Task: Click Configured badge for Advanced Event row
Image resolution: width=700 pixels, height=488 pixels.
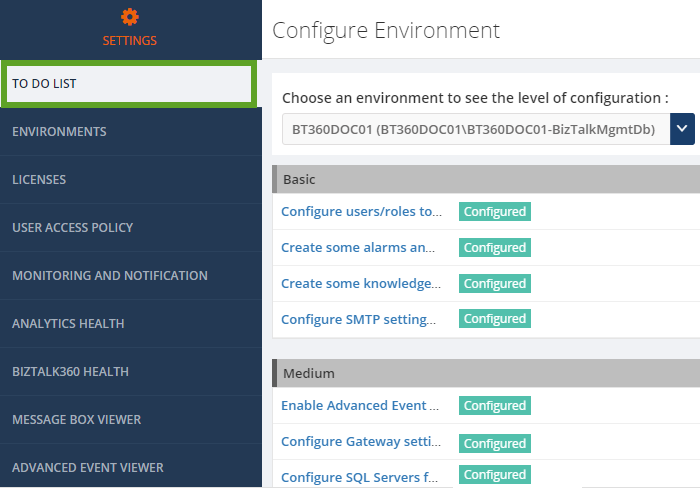Action: tap(495, 405)
